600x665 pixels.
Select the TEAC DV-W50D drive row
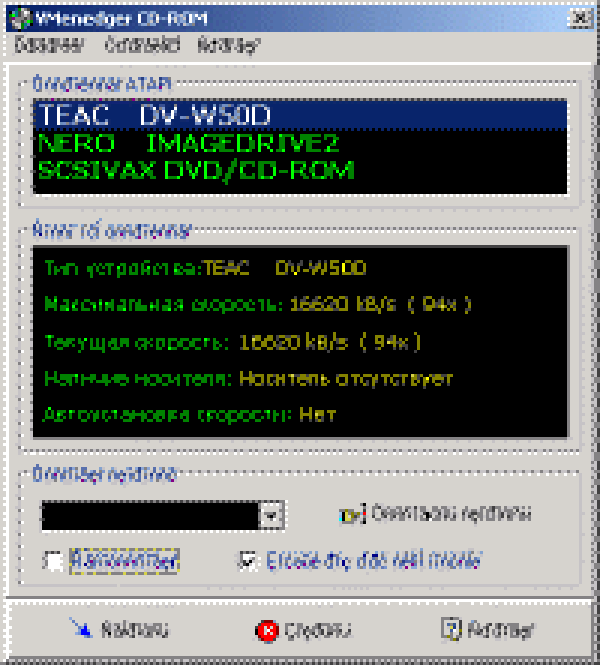click(300, 115)
